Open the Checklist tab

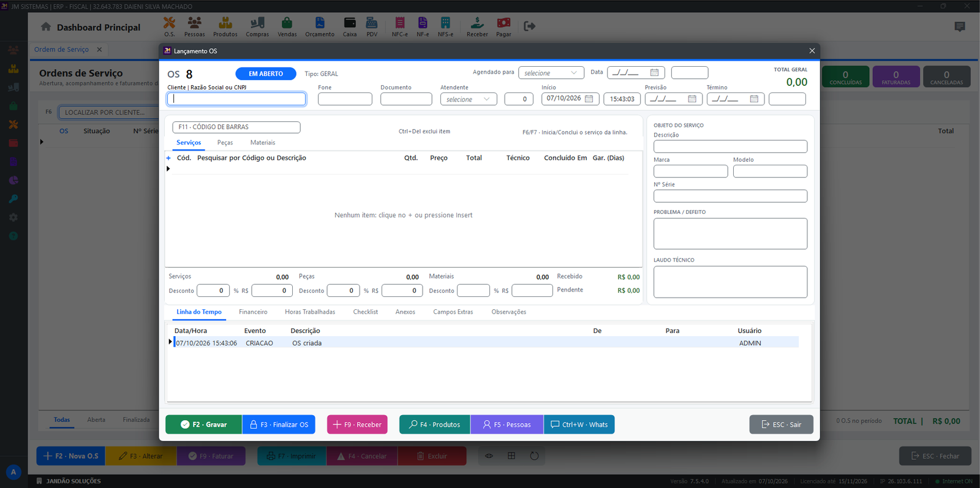(x=366, y=312)
